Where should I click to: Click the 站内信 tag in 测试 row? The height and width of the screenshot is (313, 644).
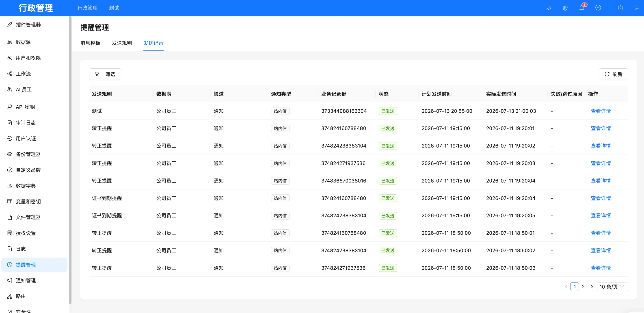point(280,111)
